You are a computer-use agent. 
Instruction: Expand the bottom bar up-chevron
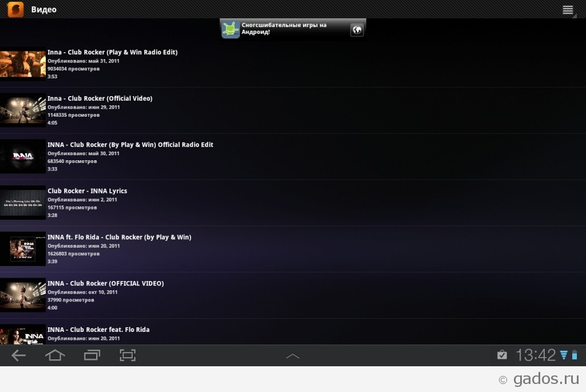tap(292, 356)
